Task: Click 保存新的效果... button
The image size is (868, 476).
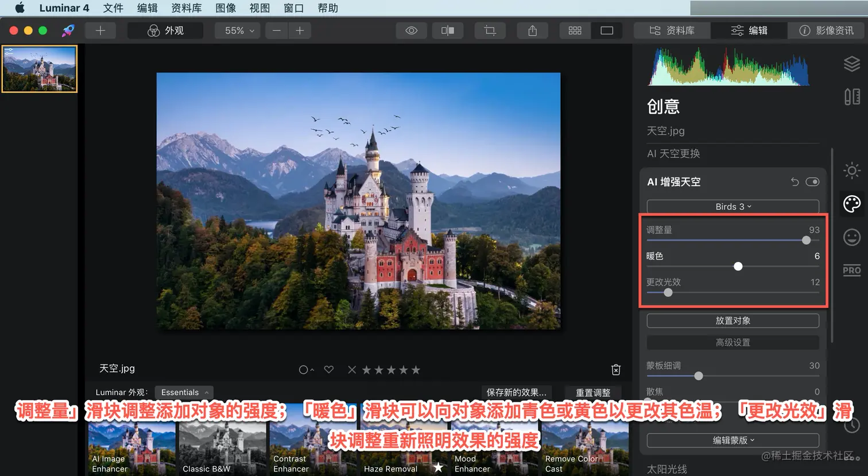Action: coord(517,392)
